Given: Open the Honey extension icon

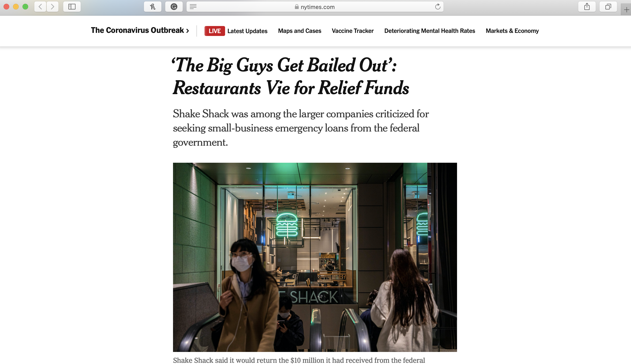Looking at the screenshot, I should click(153, 7).
